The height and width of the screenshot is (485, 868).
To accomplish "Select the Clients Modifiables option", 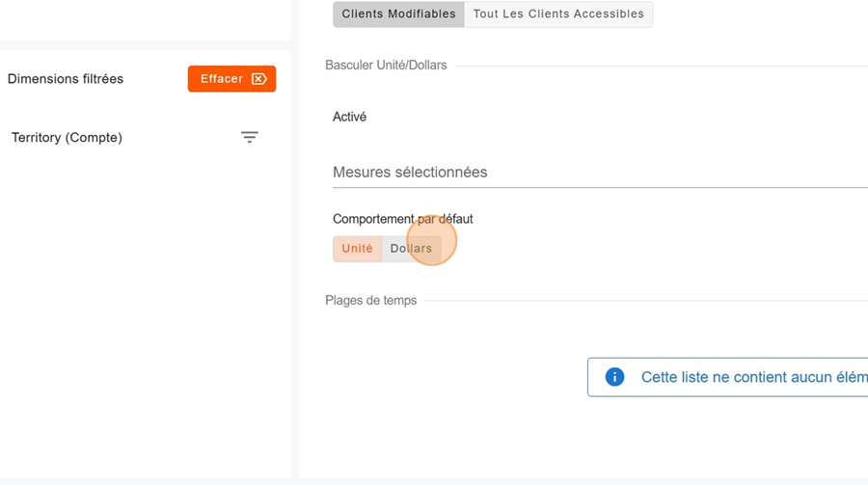I will click(x=398, y=14).
